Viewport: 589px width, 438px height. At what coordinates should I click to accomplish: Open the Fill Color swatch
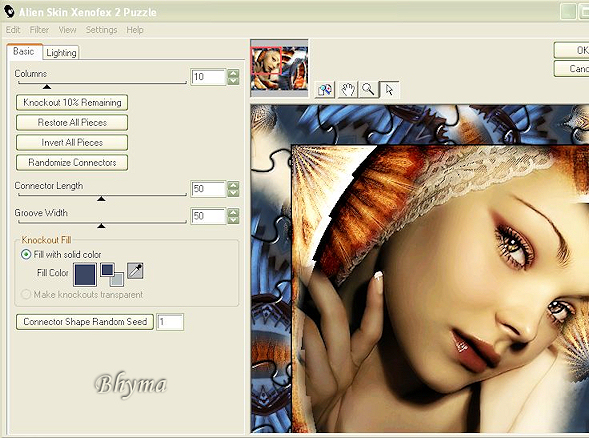(x=85, y=275)
